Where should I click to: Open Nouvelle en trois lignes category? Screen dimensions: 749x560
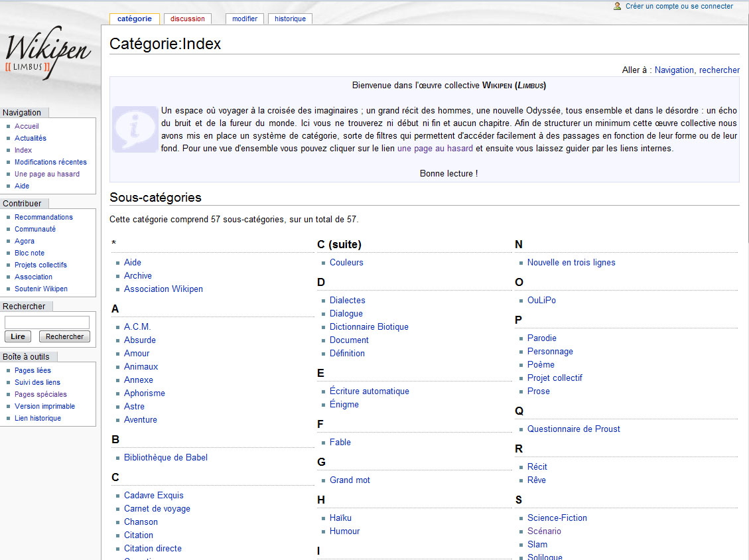(x=571, y=262)
